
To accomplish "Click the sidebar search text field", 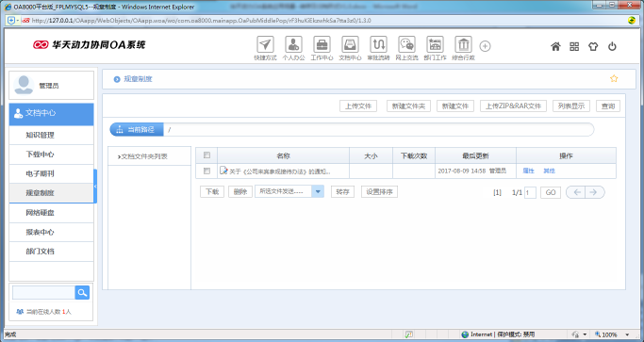I will pyautogui.click(x=44, y=292).
